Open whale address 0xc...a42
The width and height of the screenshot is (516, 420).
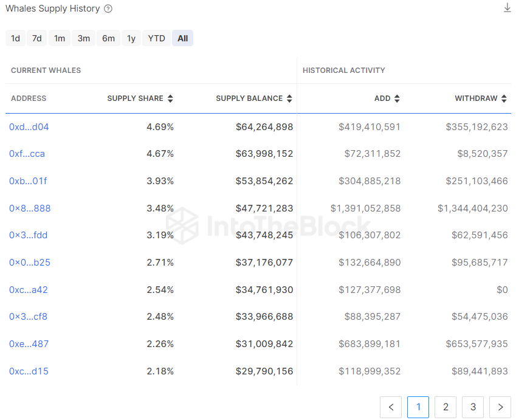tap(28, 290)
